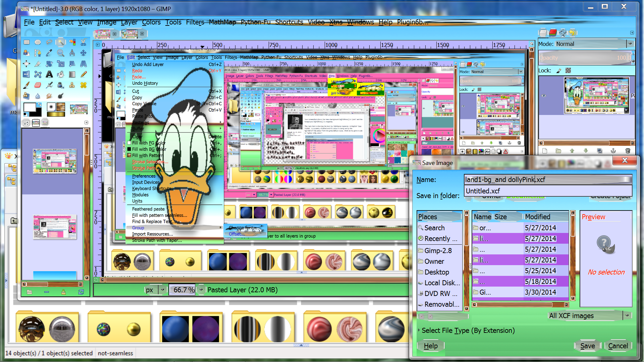Select the Rotate tool
Screen dimensions: 644x362
[49, 64]
